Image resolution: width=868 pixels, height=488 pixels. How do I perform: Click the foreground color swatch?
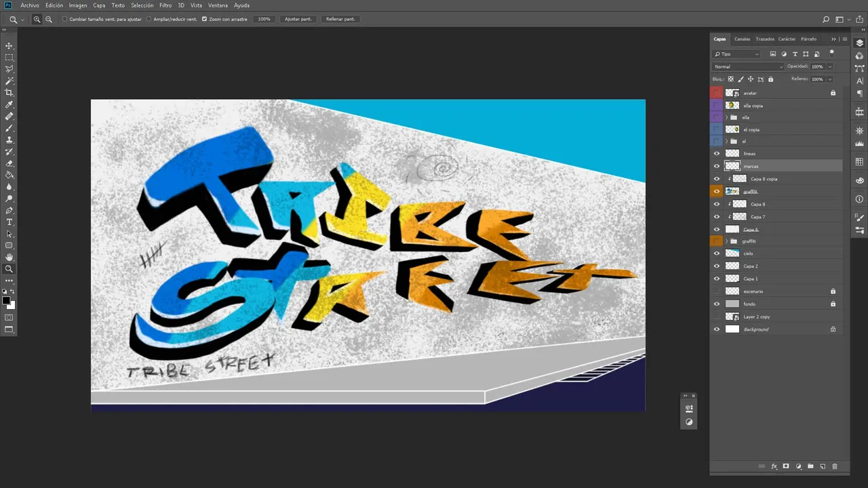(x=6, y=300)
